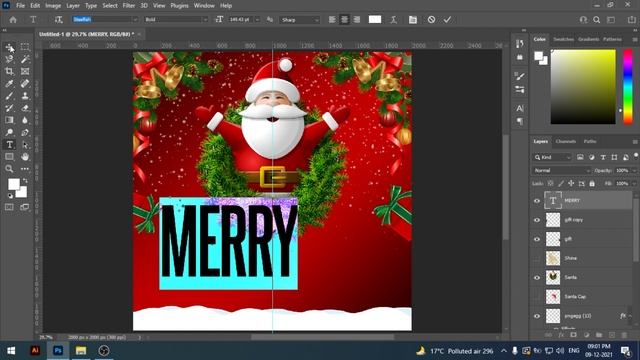Screen dimensions: 640x360
Task: Select the Frame tool
Action: point(25,71)
